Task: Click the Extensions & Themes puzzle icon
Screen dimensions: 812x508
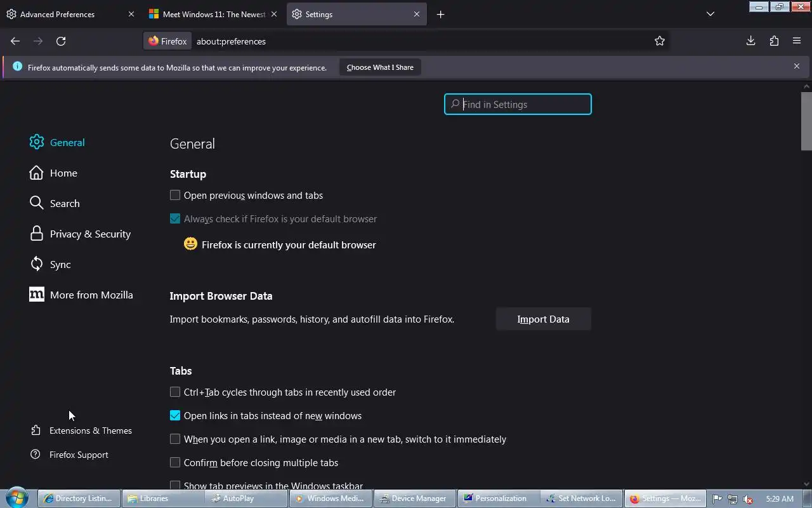Action: pos(36,431)
